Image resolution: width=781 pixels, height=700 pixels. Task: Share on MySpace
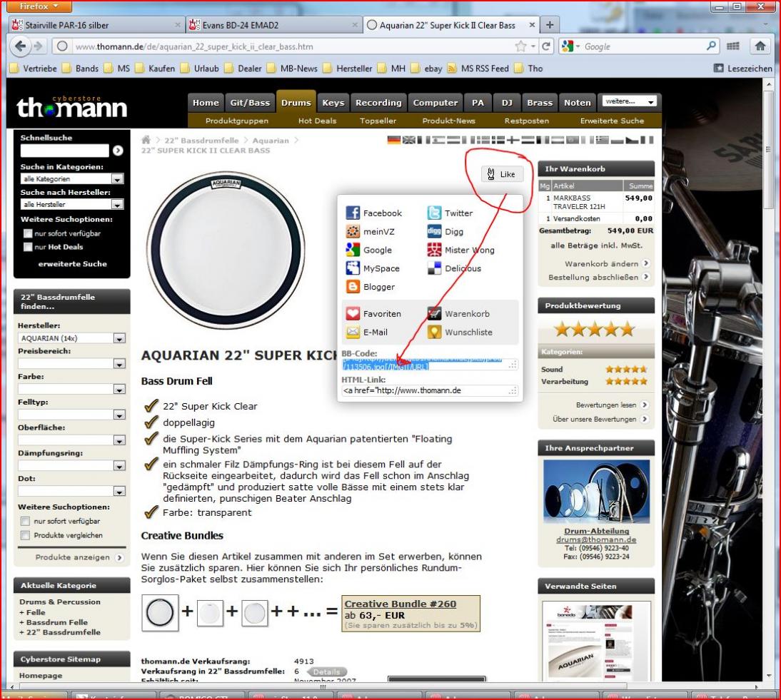coord(373,268)
